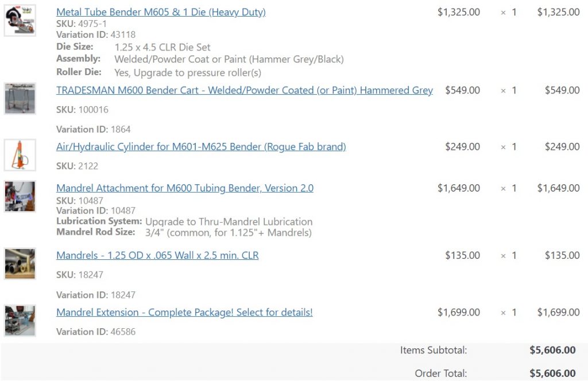This screenshot has width=588, height=381.
Task: Select the Items Subtotal $5,606.00 amount
Action: tap(552, 350)
